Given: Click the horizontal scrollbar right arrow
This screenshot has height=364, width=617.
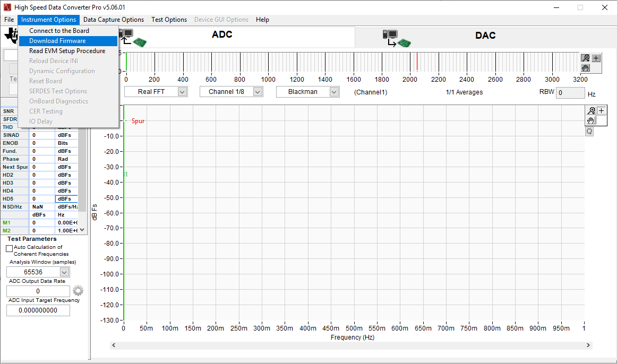Looking at the screenshot, I should 588,345.
